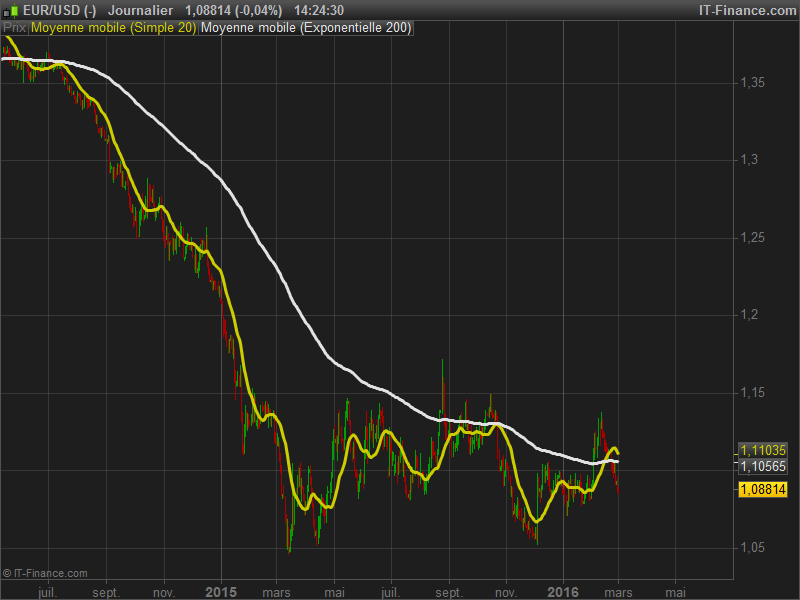The width and height of the screenshot is (800, 600).
Task: Click the white 1,10565 price tag
Action: pyautogui.click(x=763, y=466)
